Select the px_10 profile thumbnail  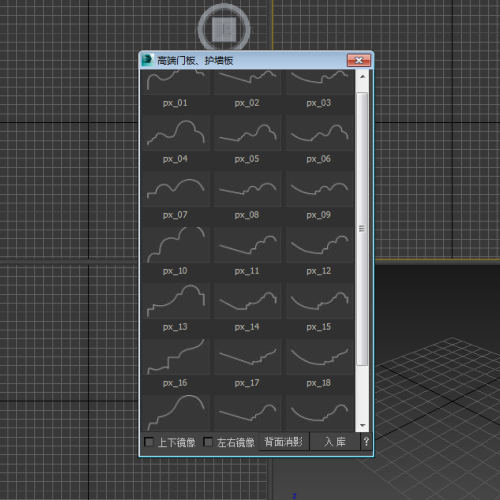click(176, 245)
